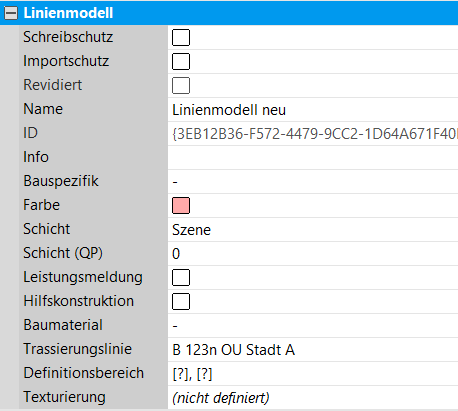
Task: Edit the Definitionsbereich value [?], [?]
Action: [313, 374]
